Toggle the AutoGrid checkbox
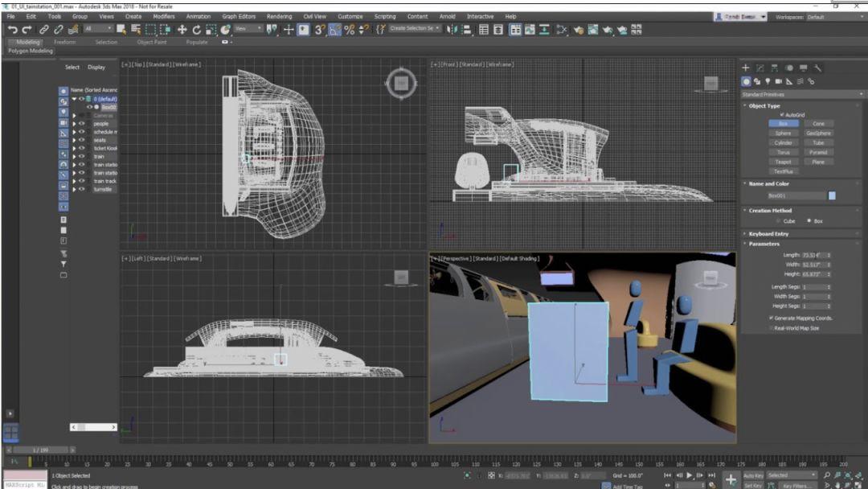The height and width of the screenshot is (489, 868). (x=781, y=115)
